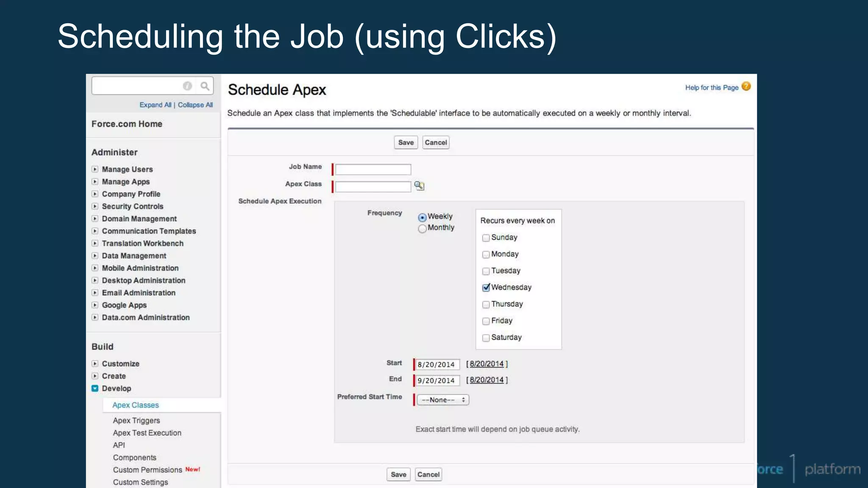Image resolution: width=868 pixels, height=488 pixels.
Task: Click the Help question mark icon
Action: point(746,86)
